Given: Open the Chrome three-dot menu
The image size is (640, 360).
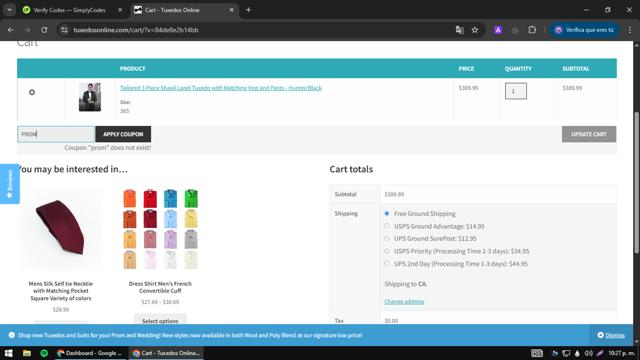Looking at the screenshot, I should click(630, 30).
